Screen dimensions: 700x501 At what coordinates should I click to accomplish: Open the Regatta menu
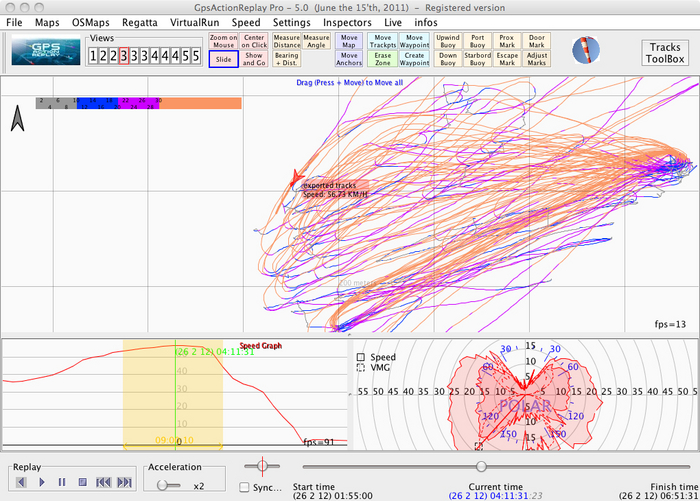point(140,22)
